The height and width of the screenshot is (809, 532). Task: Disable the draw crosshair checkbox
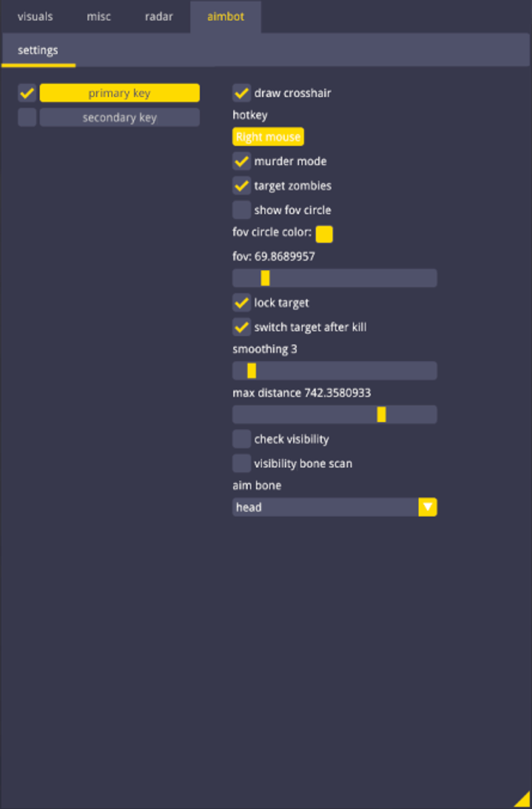(241, 93)
